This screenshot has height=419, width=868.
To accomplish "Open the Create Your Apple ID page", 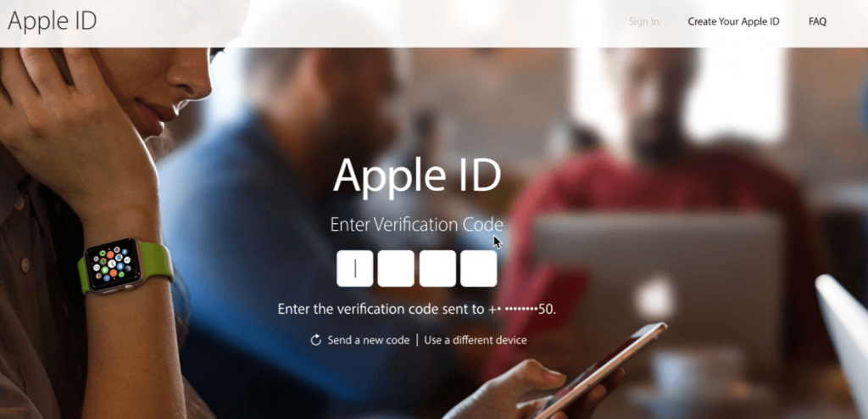I will tap(733, 21).
